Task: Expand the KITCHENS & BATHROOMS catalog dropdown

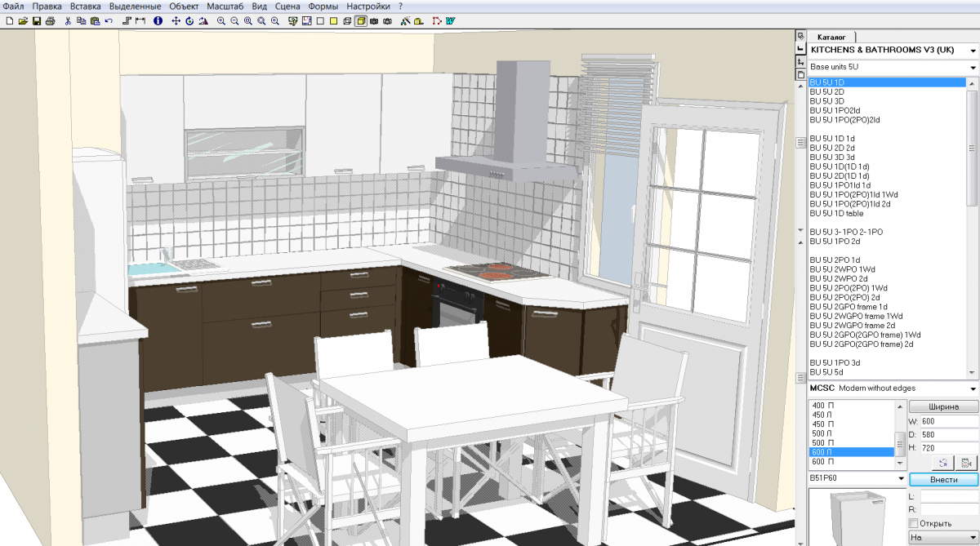Action: [973, 51]
